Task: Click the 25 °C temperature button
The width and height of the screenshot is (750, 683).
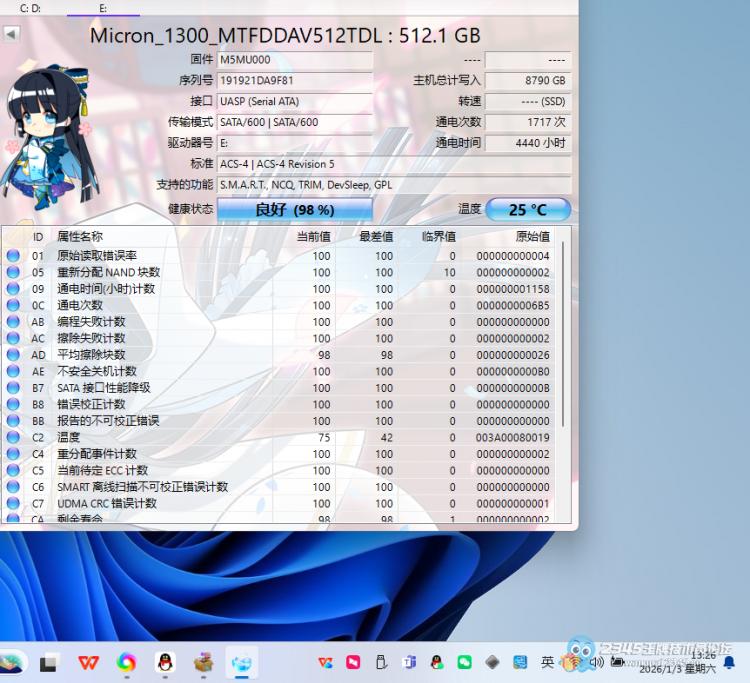Action: pyautogui.click(x=527, y=210)
